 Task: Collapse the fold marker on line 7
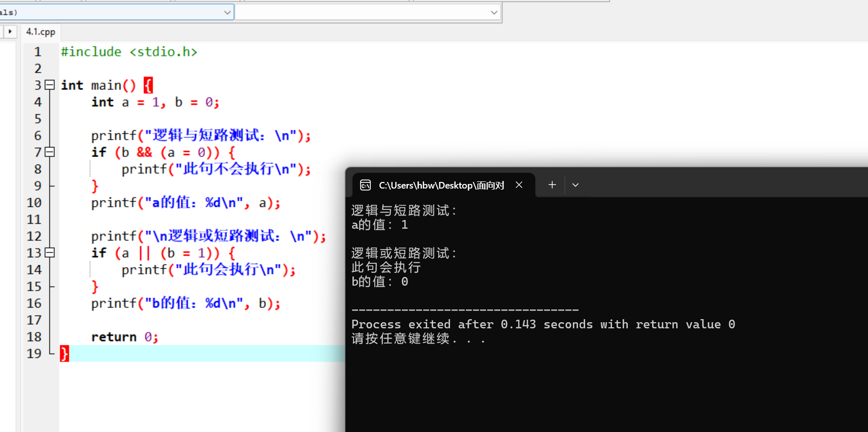[50, 152]
